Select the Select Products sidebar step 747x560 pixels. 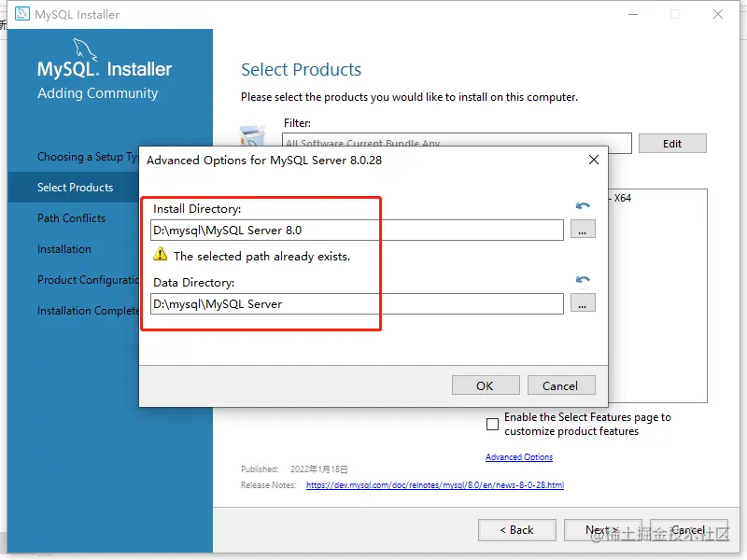click(76, 188)
